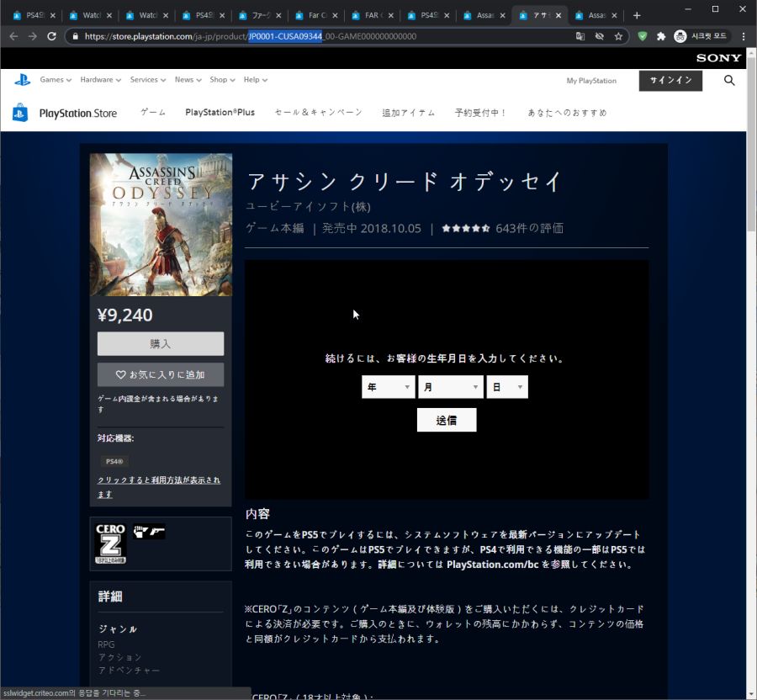This screenshot has width=757, height=700.
Task: Click the Assassin's Creed Odyssey cover art
Action: pos(161,225)
